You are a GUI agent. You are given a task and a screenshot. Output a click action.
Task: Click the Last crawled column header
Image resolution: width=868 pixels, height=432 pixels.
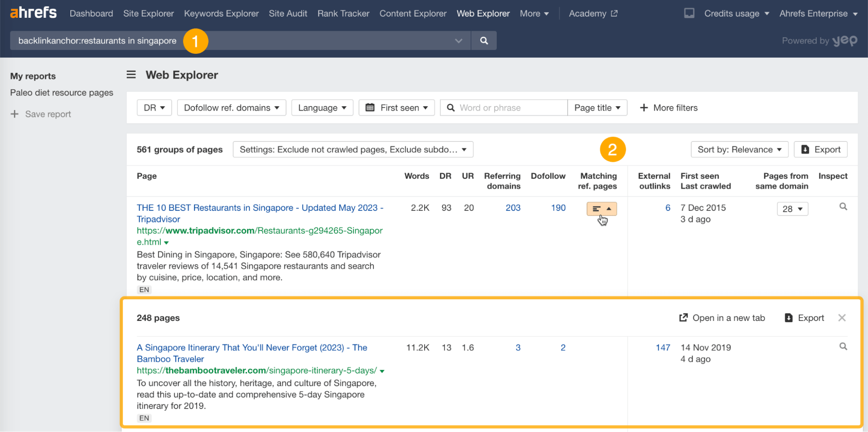(x=706, y=186)
